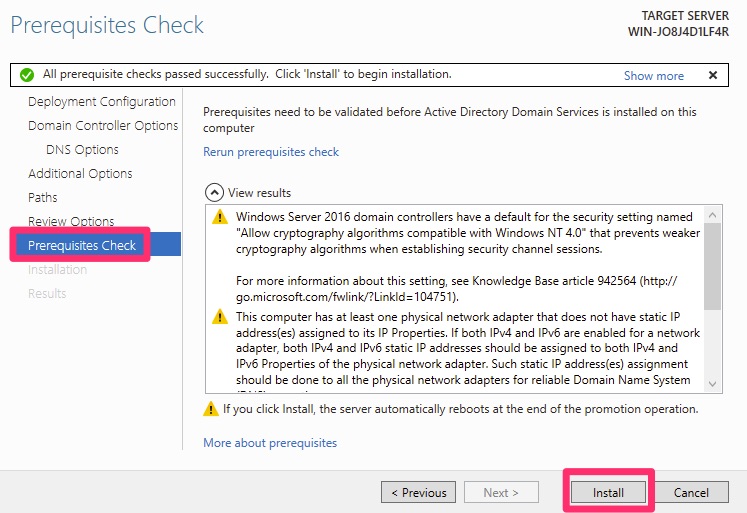Select Deployment Configuration step
Viewport: 747px width, 513px height.
tap(102, 101)
